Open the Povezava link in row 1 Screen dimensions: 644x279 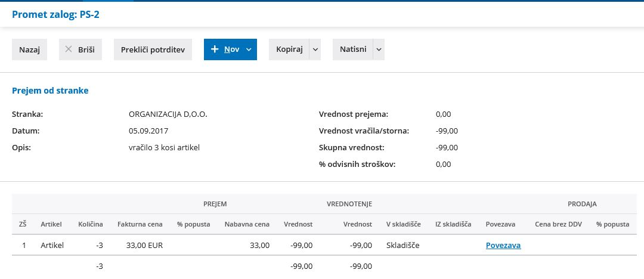point(503,245)
